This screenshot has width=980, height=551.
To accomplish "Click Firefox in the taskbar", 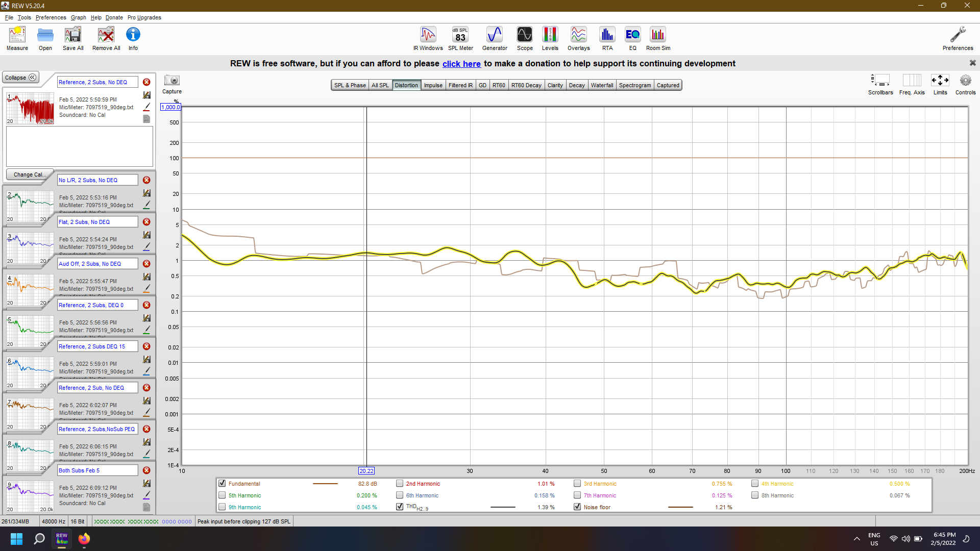I will pyautogui.click(x=84, y=539).
